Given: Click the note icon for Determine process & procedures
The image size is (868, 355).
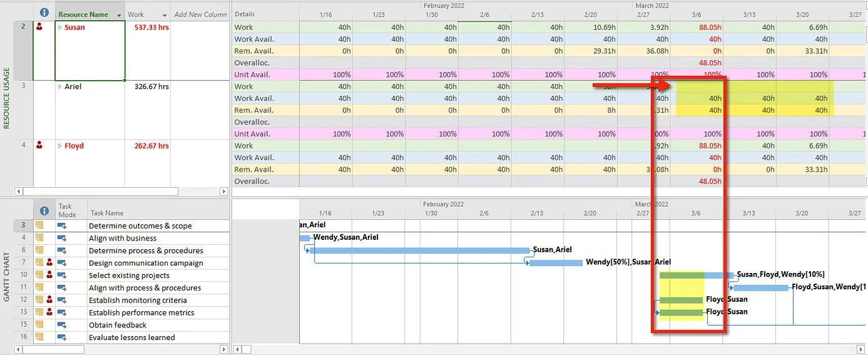Looking at the screenshot, I should click(39, 250).
